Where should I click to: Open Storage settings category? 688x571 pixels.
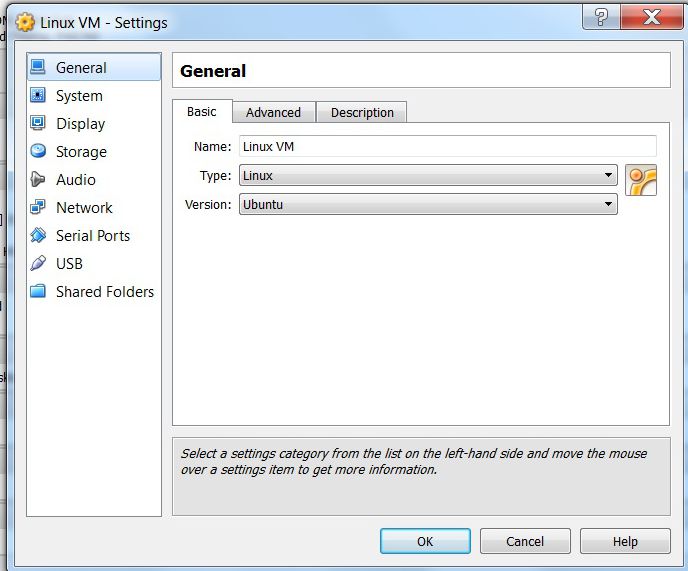click(x=94, y=151)
